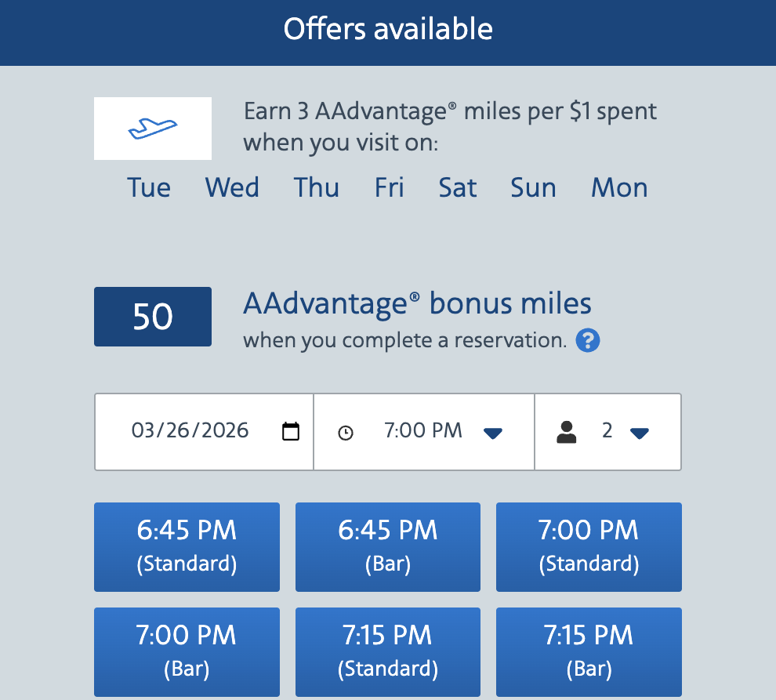Click the Offers available header

click(x=388, y=29)
